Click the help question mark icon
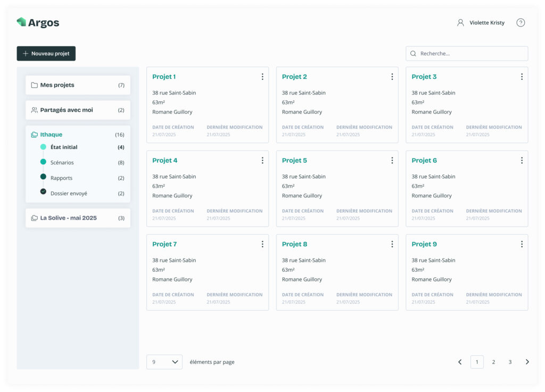Image resolution: width=545 pixels, height=392 pixels. [521, 23]
